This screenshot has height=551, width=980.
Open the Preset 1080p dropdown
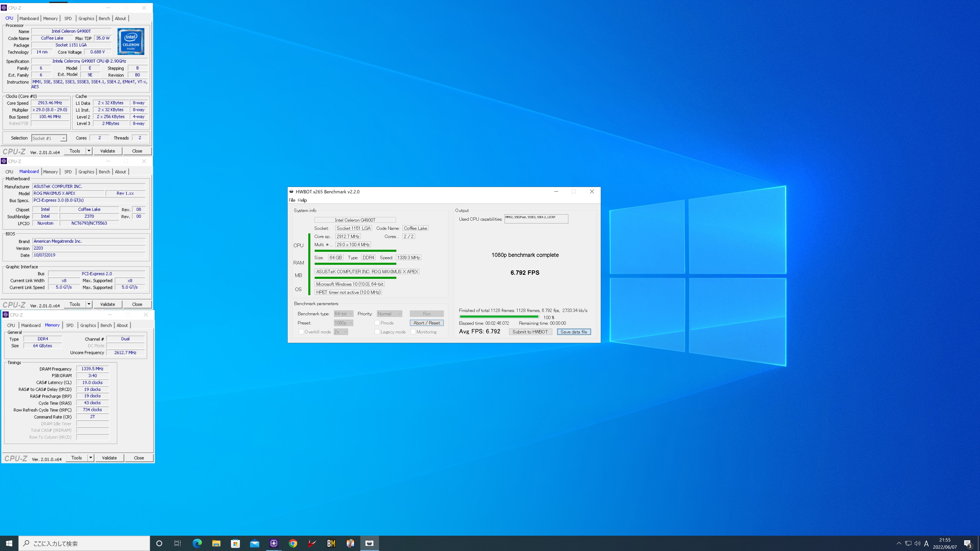[344, 323]
